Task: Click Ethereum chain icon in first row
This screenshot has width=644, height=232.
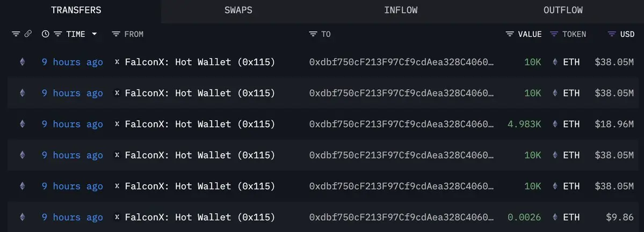Action: [x=22, y=62]
